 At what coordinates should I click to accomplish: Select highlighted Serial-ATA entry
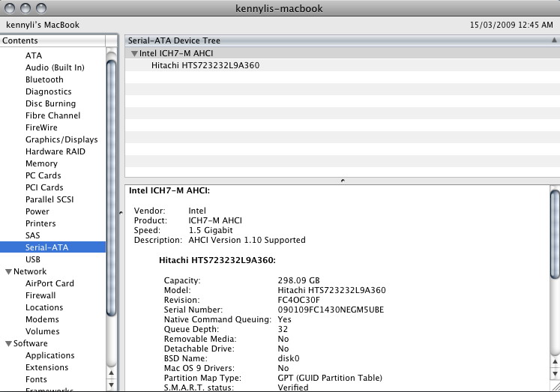pos(53,247)
